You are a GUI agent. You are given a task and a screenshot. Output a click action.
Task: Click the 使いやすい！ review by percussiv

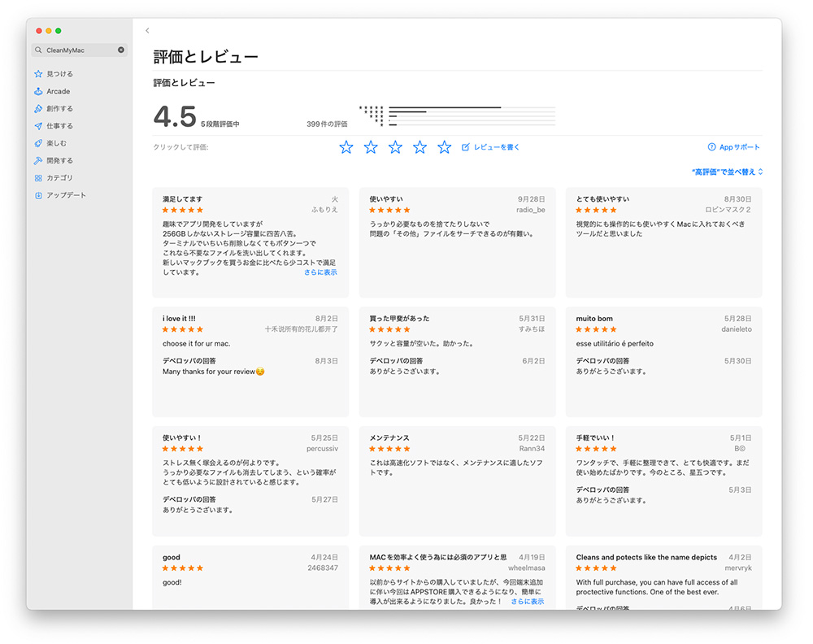[x=250, y=481]
